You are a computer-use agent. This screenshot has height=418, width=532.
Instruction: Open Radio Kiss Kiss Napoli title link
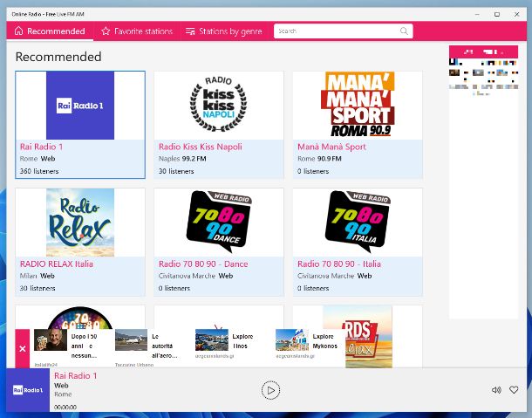(x=201, y=147)
